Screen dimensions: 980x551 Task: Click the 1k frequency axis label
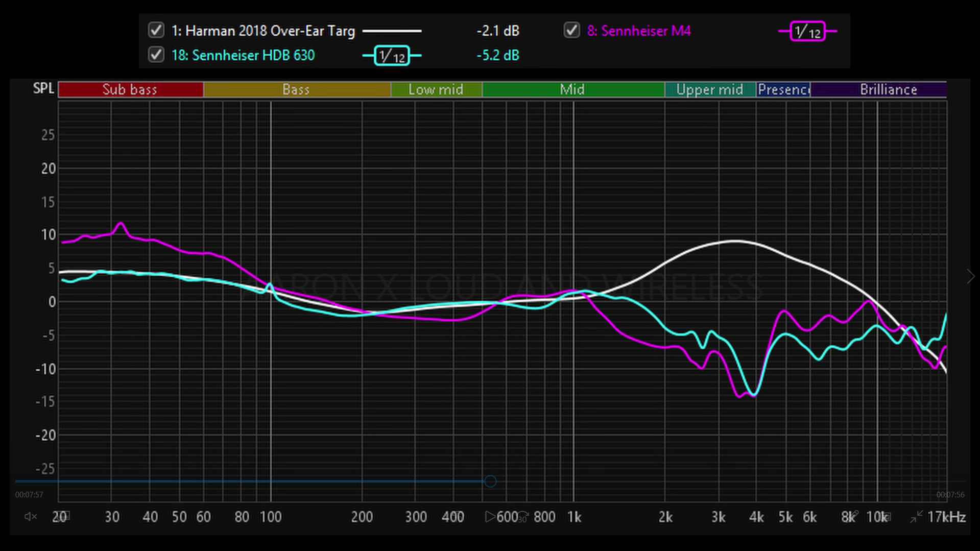pos(574,517)
